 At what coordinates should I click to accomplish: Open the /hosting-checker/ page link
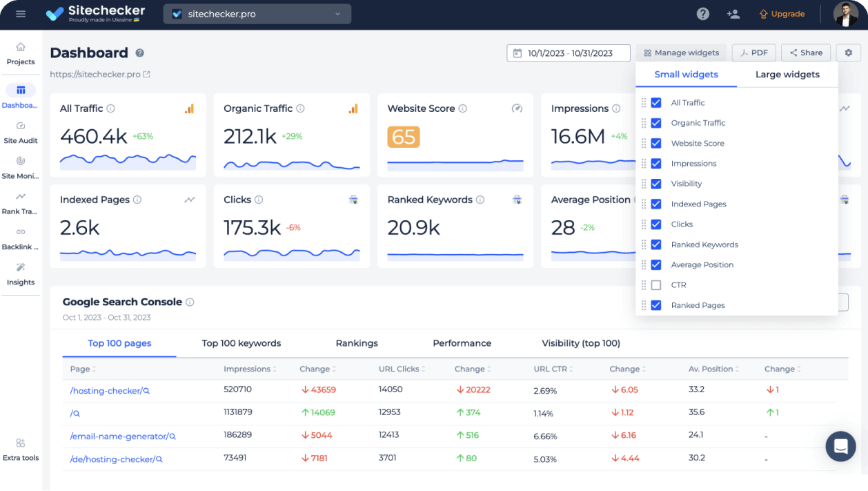pos(106,391)
